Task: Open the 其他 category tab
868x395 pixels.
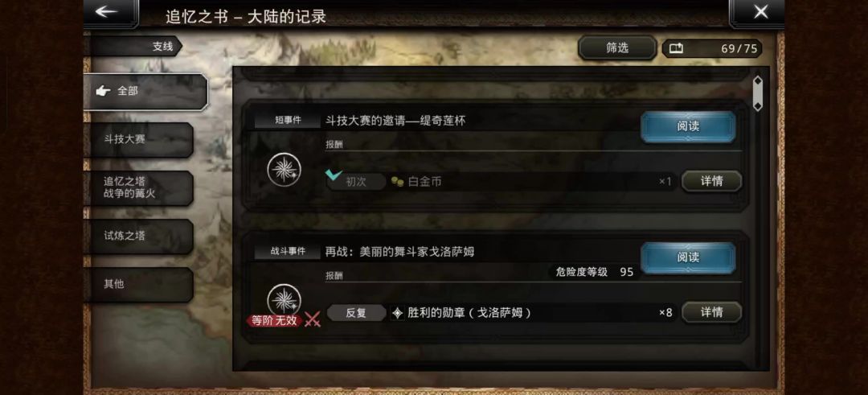Action: [138, 284]
